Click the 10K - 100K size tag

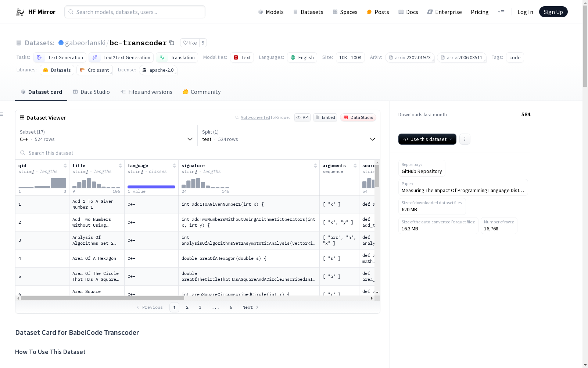click(350, 57)
